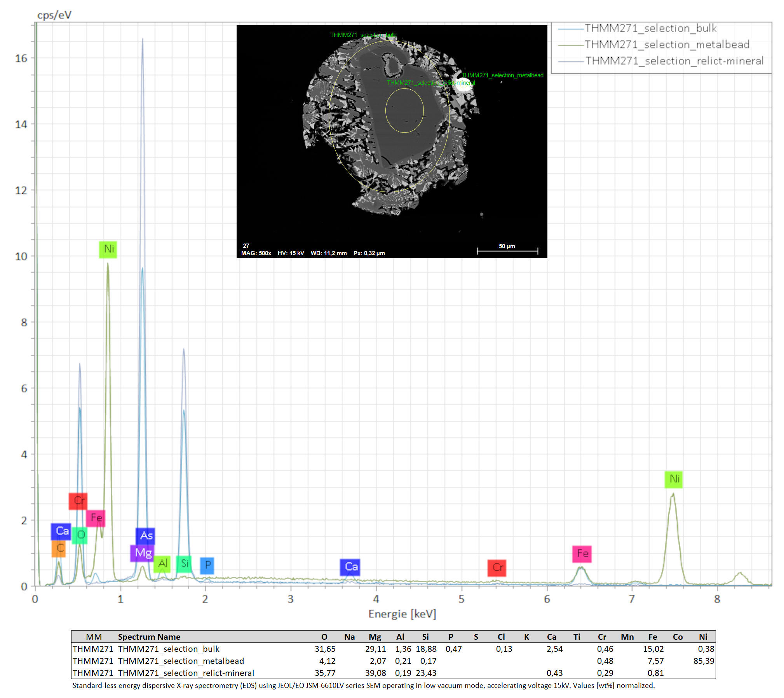Click the SEM micrograph inset image
Screen dimensions: 784x698
(392, 141)
